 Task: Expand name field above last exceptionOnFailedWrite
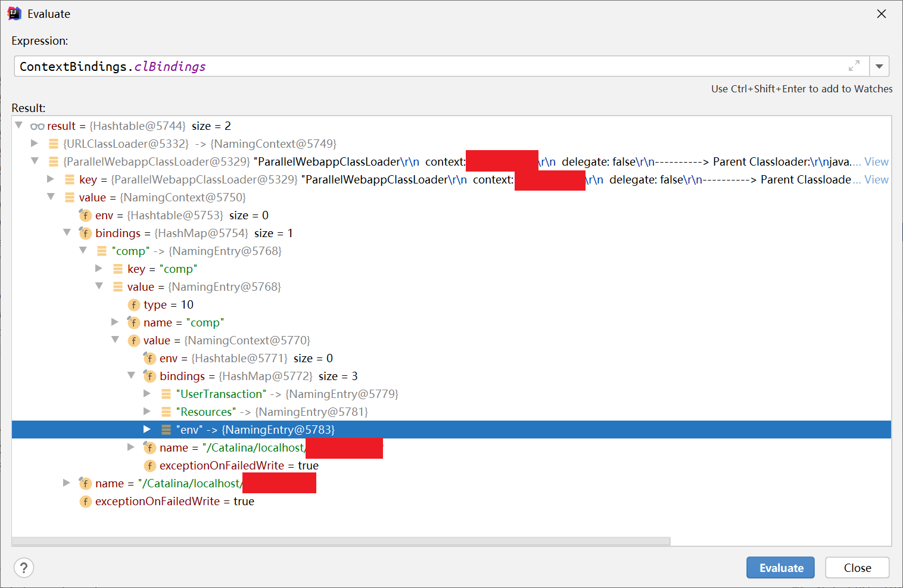click(x=67, y=483)
